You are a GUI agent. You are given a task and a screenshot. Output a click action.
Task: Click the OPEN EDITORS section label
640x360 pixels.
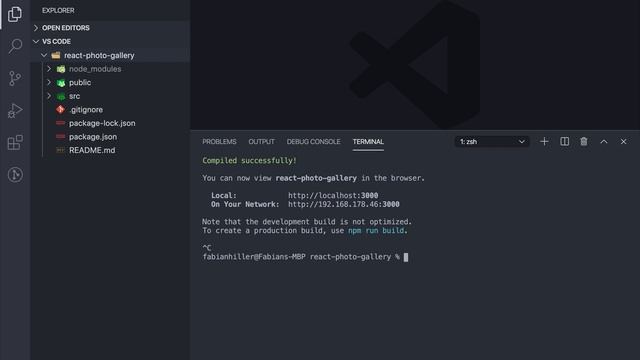point(66,28)
